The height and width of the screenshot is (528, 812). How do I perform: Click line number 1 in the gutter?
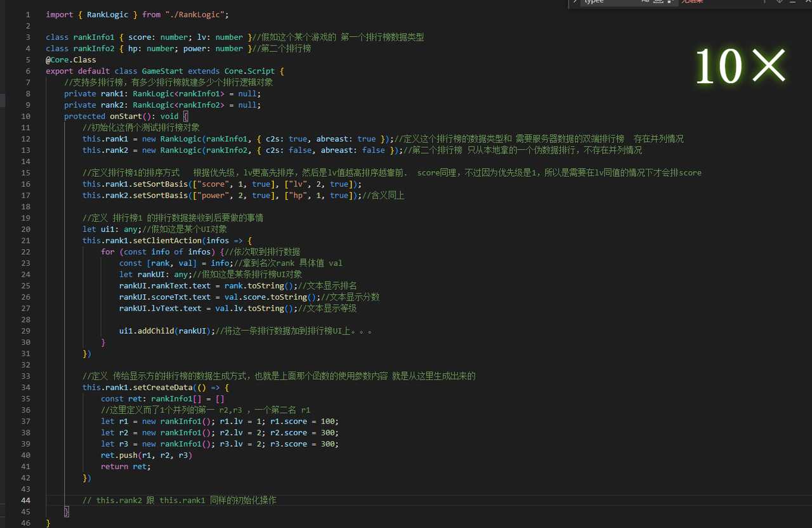28,15
